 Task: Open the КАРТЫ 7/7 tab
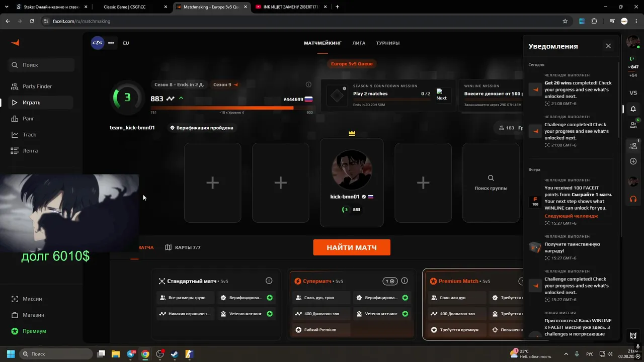183,247
